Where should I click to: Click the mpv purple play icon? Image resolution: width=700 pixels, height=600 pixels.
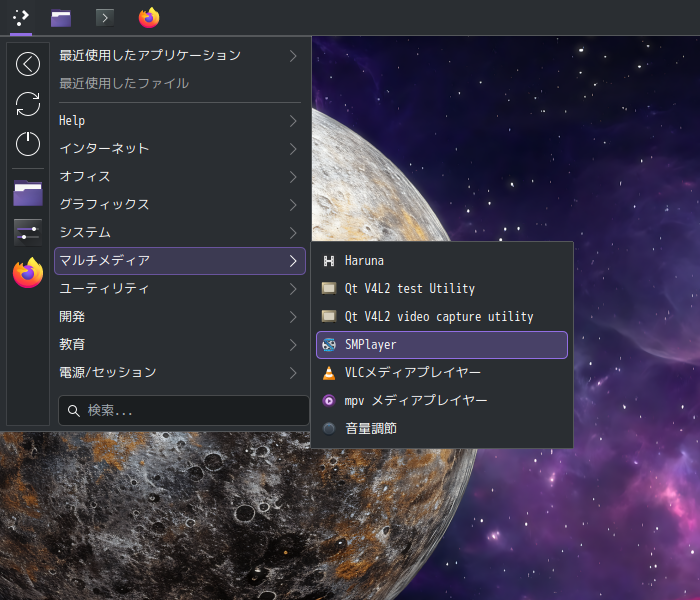pos(329,400)
